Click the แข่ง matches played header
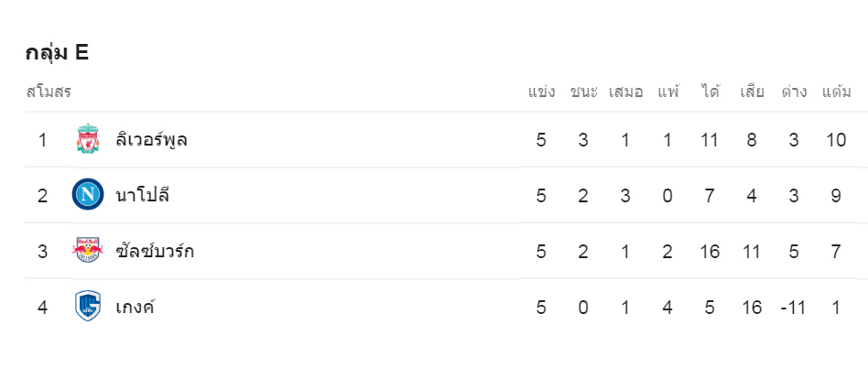868x368 pixels. 542,92
